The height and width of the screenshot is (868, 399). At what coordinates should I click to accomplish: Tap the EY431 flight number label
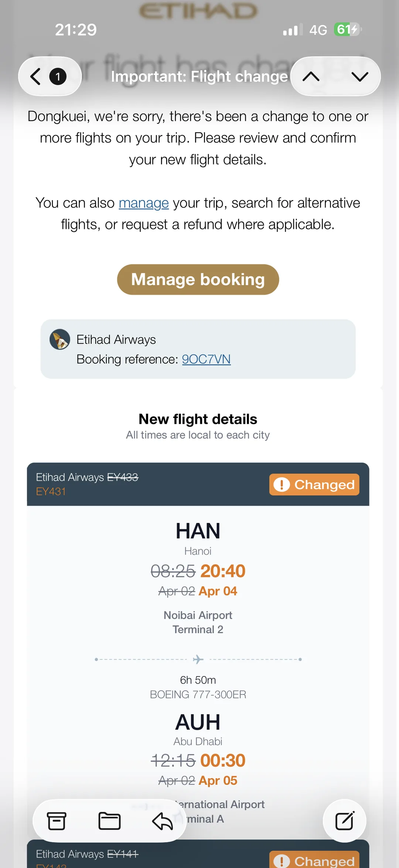[x=51, y=492]
